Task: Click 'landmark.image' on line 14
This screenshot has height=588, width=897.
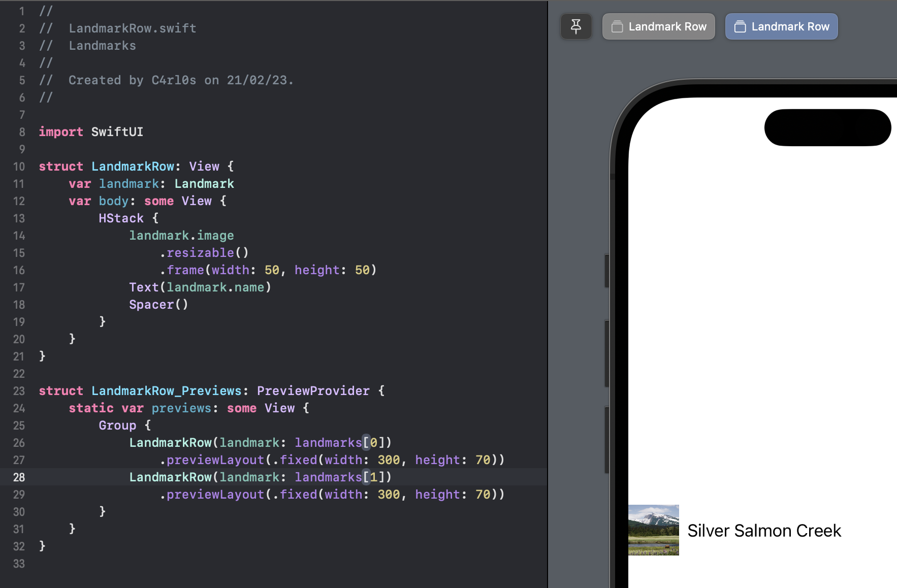Action: tap(181, 236)
